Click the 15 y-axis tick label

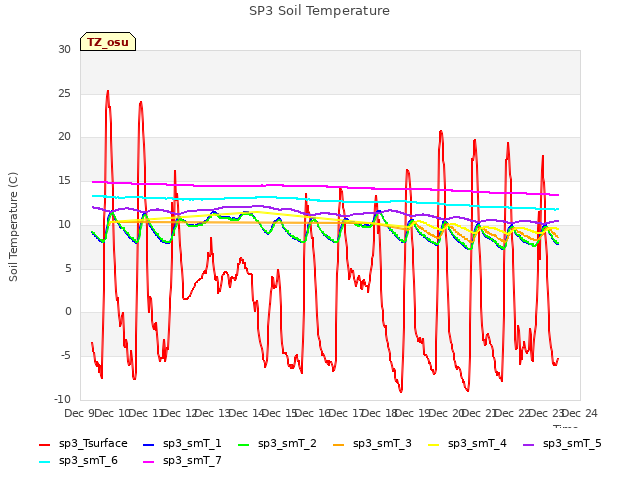point(64,180)
